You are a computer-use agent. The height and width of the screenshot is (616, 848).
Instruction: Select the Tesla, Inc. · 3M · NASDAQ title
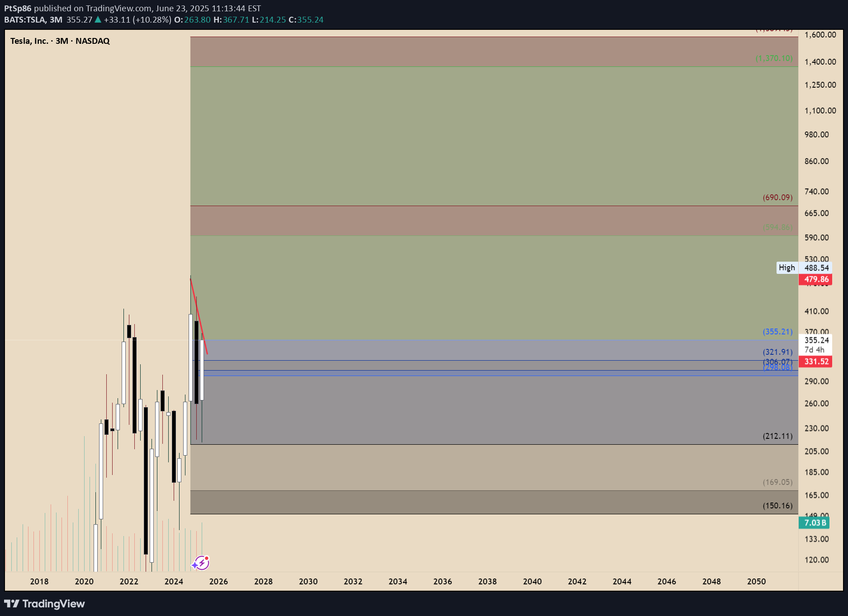[x=60, y=41]
